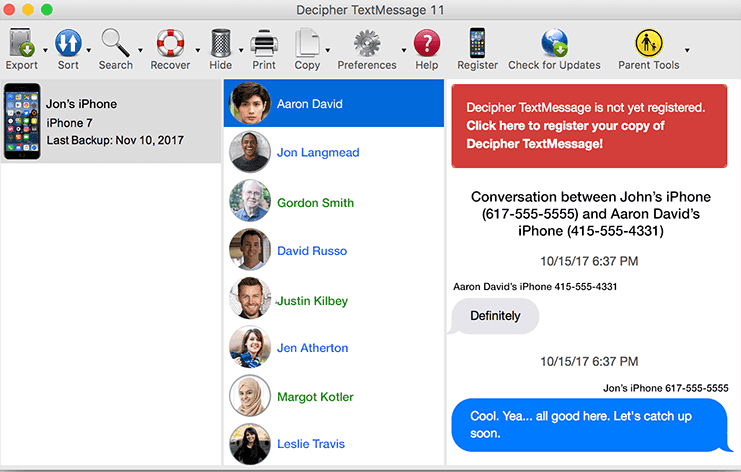Click the conversation title heading text
Screen dimensions: 741x472
591,214
